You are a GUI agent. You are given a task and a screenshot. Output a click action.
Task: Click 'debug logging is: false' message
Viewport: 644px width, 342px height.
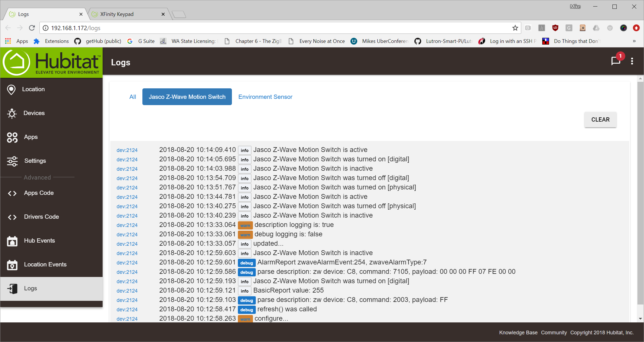pos(288,234)
